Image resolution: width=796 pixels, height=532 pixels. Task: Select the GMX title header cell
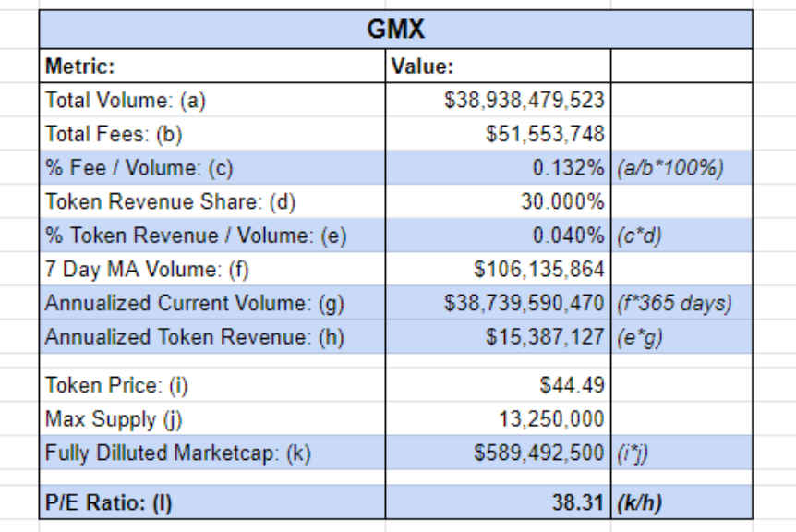396,30
